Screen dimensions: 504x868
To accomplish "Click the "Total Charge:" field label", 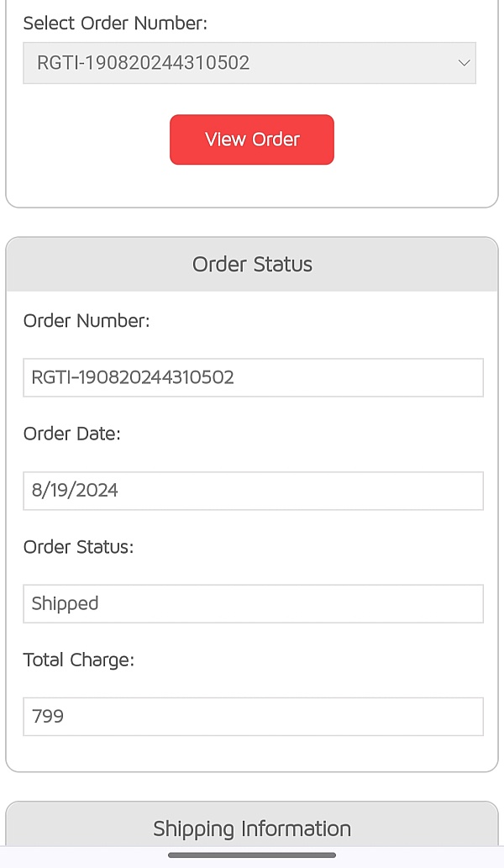I will pos(79,660).
